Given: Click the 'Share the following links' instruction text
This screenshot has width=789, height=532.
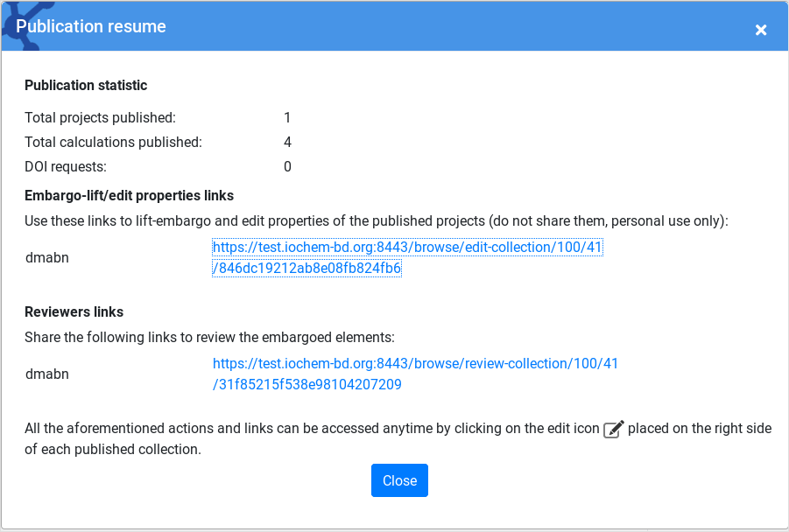Looking at the screenshot, I should click(209, 337).
